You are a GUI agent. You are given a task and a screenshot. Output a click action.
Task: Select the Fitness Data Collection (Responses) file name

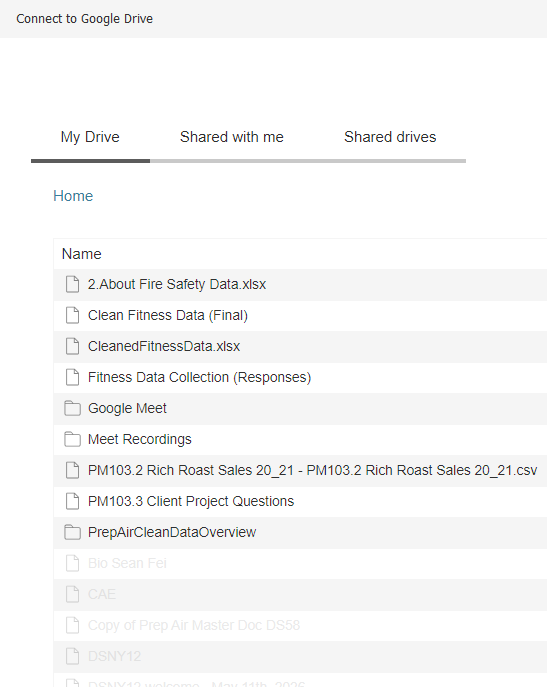coord(199,377)
